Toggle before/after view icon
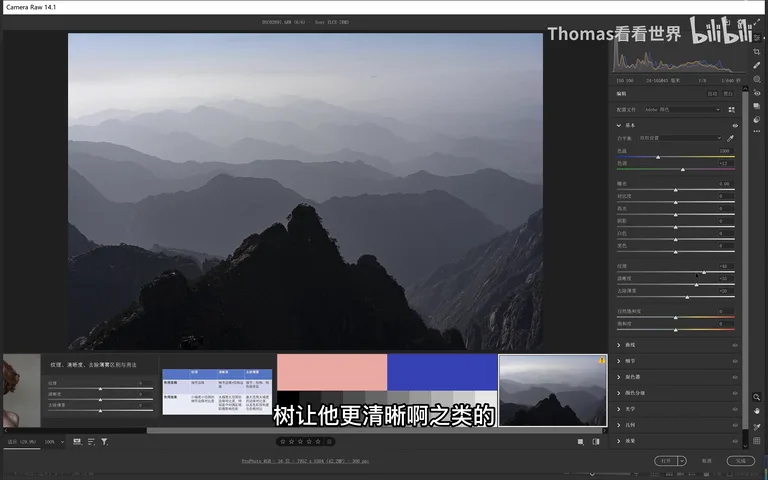The image size is (768, 480). (596, 442)
